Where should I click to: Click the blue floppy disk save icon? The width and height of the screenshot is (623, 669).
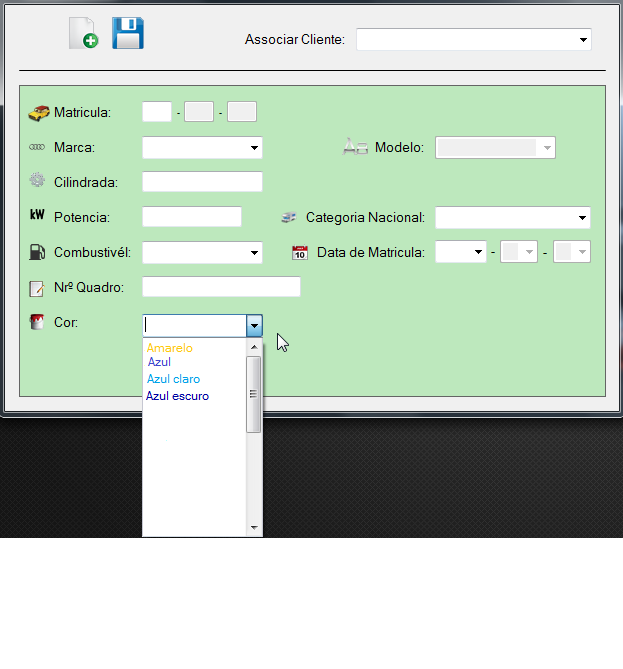coord(128,33)
